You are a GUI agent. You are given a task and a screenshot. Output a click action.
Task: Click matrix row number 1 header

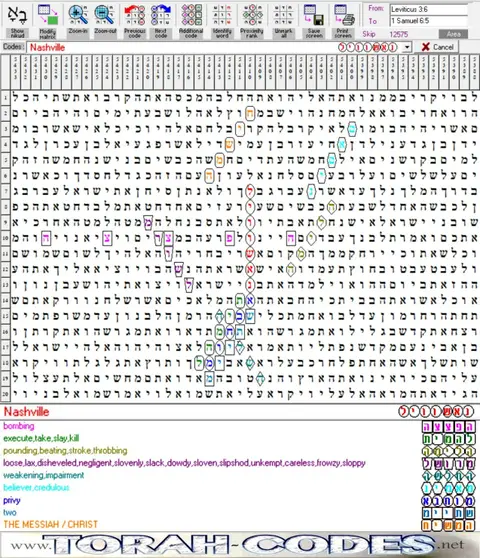5,98
